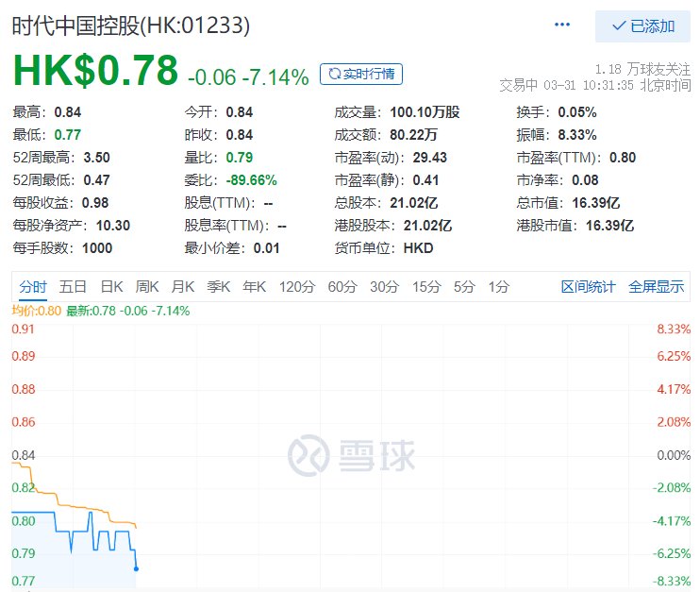
Task: Click the current price HK$0.78
Action: (x=95, y=70)
